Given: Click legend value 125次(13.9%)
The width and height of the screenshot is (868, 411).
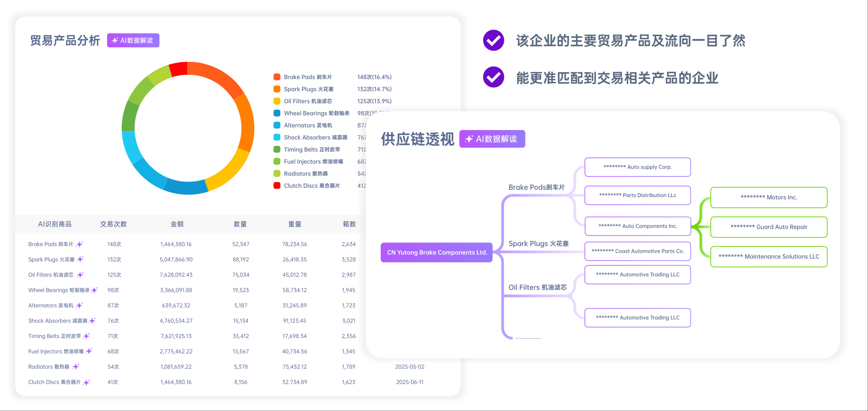Looking at the screenshot, I should pyautogui.click(x=374, y=101).
